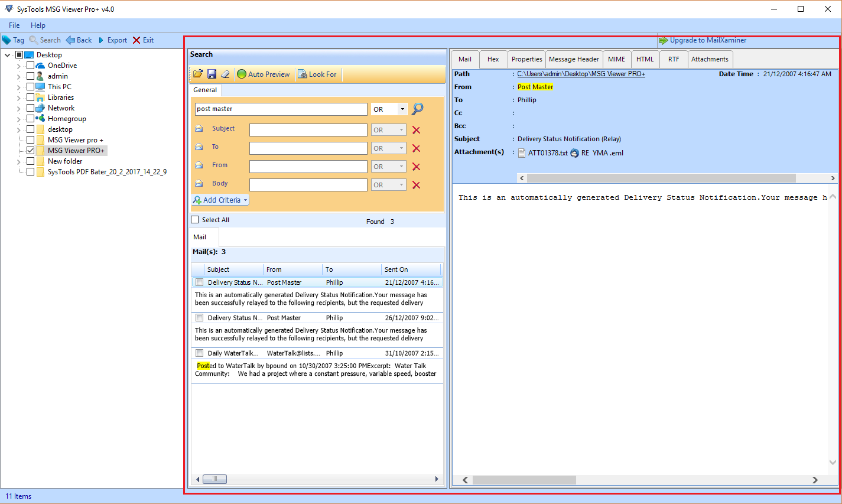Click the admin user icon
This screenshot has height=504, width=842.
point(40,76)
